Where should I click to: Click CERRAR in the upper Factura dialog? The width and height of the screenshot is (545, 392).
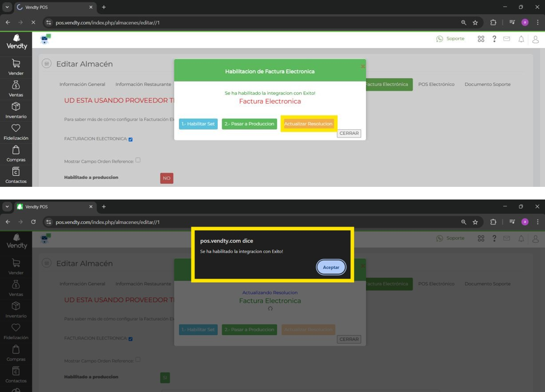[349, 133]
